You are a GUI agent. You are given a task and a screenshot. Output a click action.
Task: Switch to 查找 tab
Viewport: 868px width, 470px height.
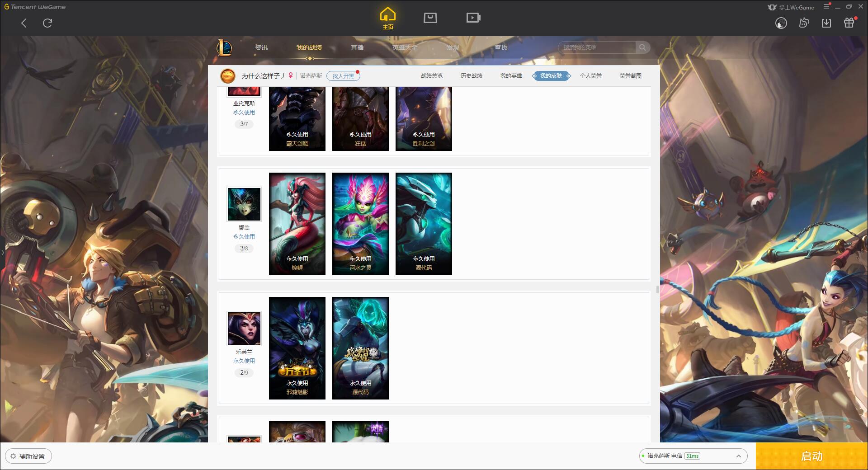click(x=501, y=47)
